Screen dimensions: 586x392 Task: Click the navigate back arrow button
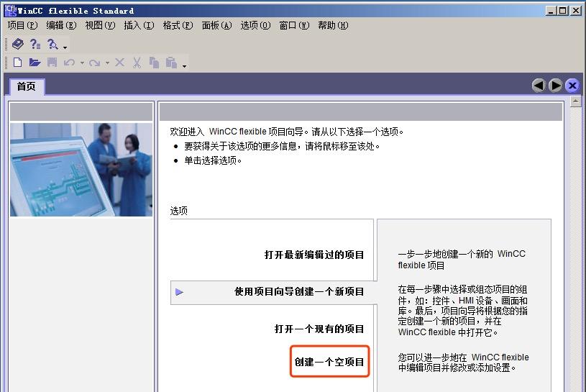pos(539,85)
